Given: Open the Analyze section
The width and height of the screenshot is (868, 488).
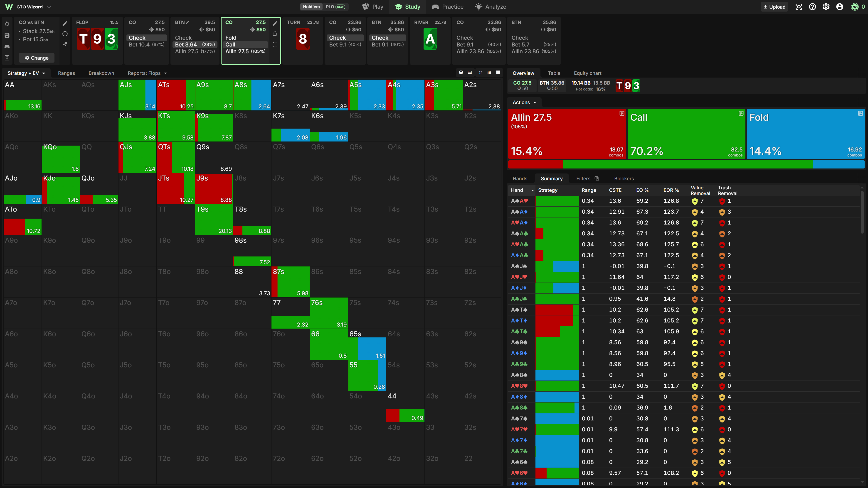Looking at the screenshot, I should point(490,7).
